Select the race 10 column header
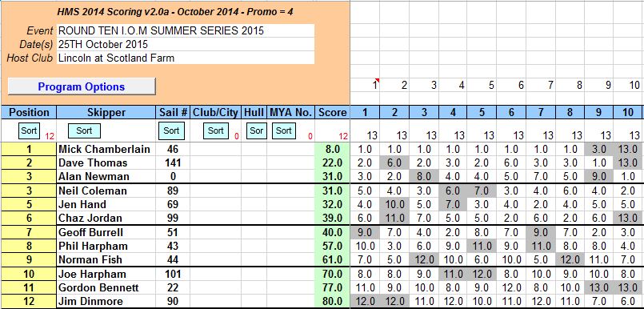 pos(628,112)
